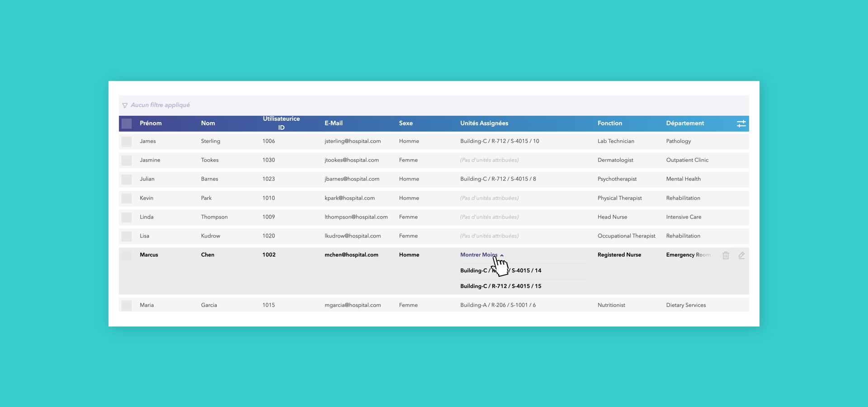Click the filter funnel icon

pyautogui.click(x=125, y=105)
